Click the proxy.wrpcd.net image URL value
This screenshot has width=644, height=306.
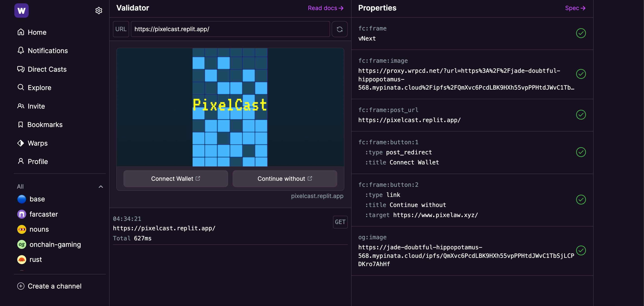pyautogui.click(x=466, y=79)
